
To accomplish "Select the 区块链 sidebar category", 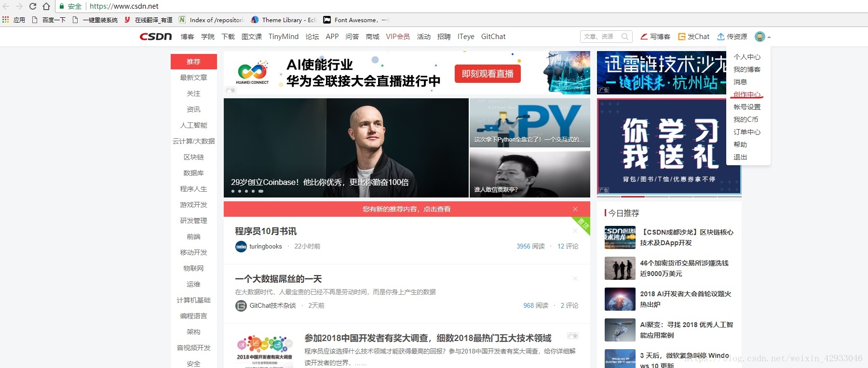I will 194,157.
